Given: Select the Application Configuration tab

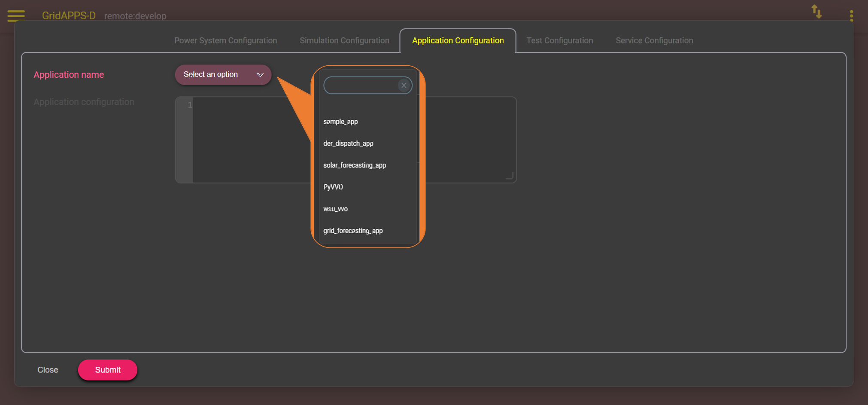Looking at the screenshot, I should [458, 40].
